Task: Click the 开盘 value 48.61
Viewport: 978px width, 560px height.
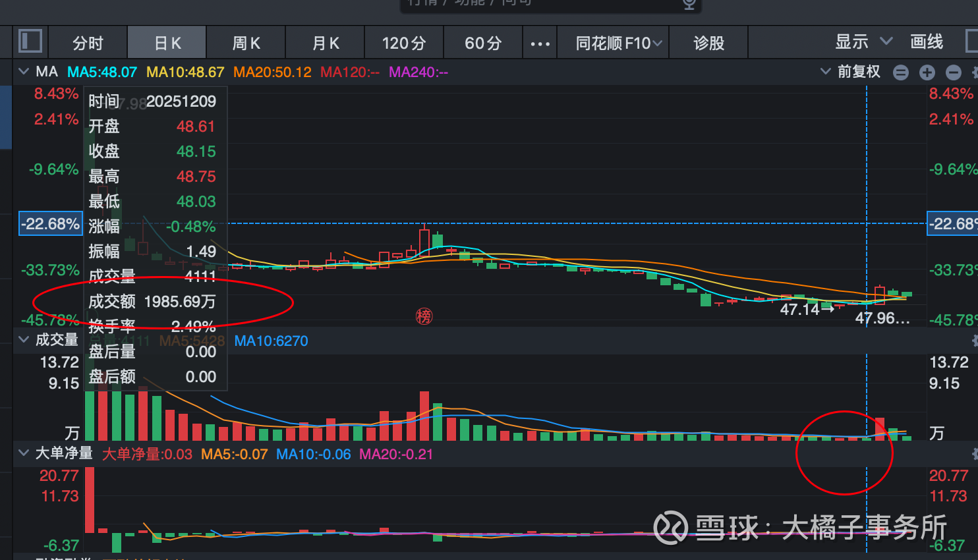Action: [x=196, y=126]
